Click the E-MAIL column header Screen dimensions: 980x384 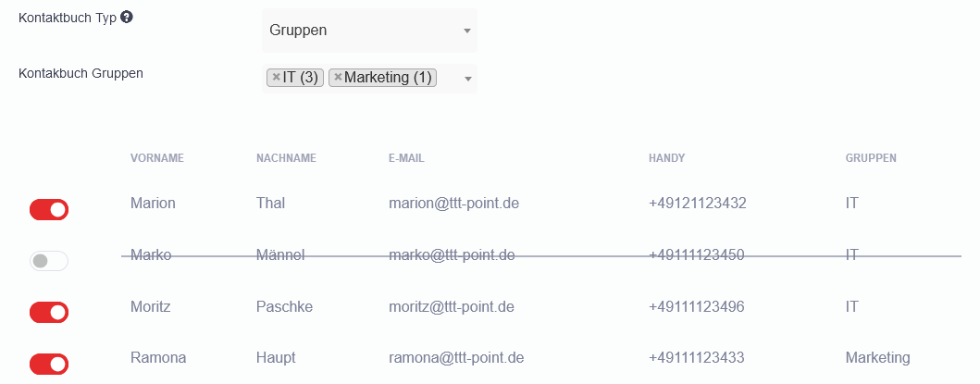(406, 158)
